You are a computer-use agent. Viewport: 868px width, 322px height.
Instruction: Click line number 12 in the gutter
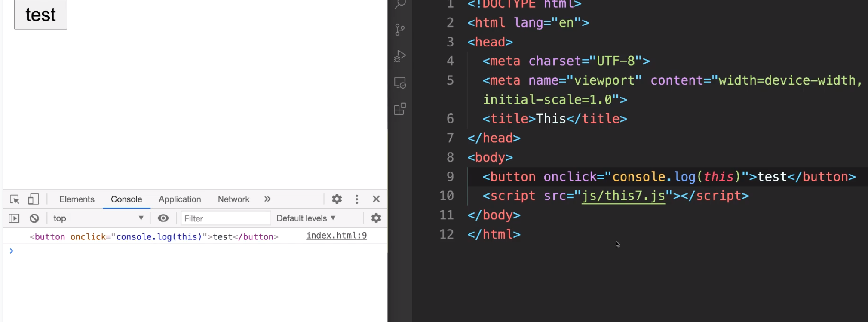coord(447,234)
